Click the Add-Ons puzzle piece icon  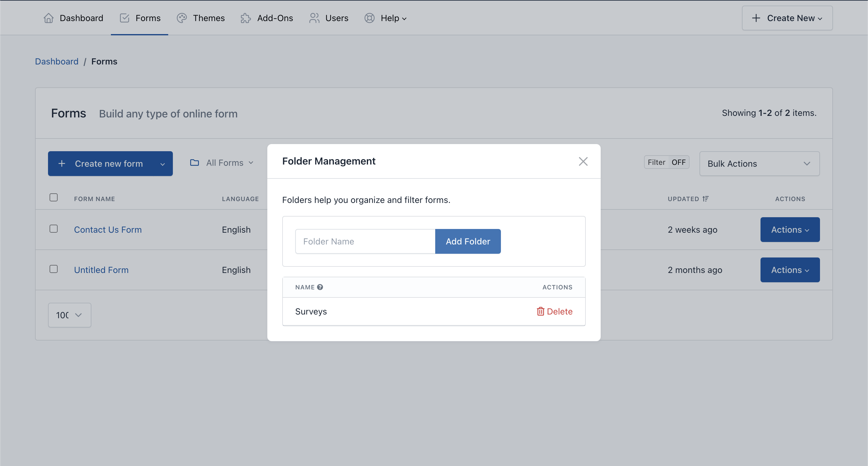click(x=246, y=18)
